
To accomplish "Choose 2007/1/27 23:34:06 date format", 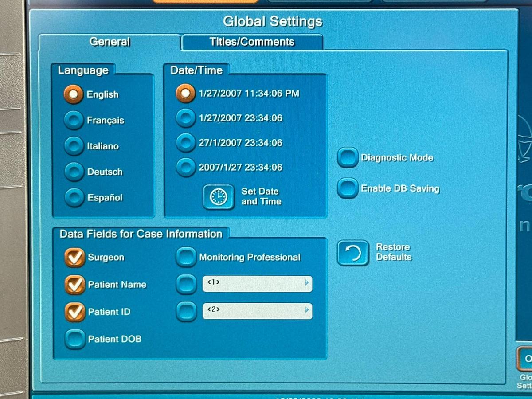I will (x=185, y=167).
